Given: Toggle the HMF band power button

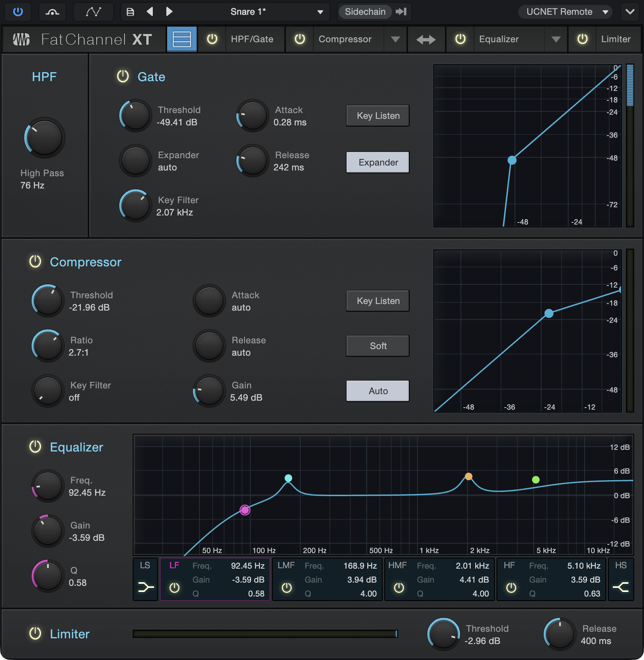Looking at the screenshot, I should (399, 588).
